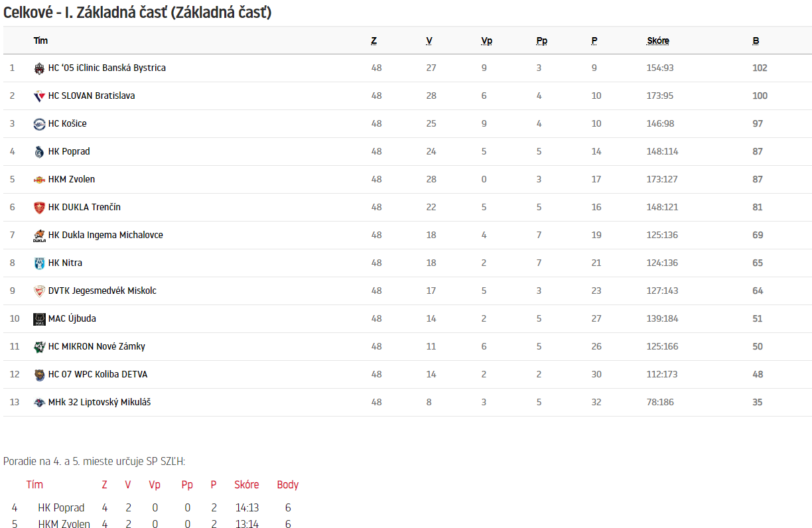Viewport: 812px width, 528px height.
Task: Click the HC MIKRON Nové Zámky logo
Action: (39, 347)
